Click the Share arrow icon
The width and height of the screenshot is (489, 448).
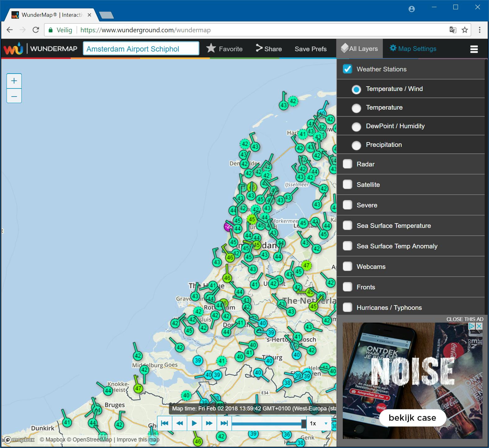[x=259, y=48]
